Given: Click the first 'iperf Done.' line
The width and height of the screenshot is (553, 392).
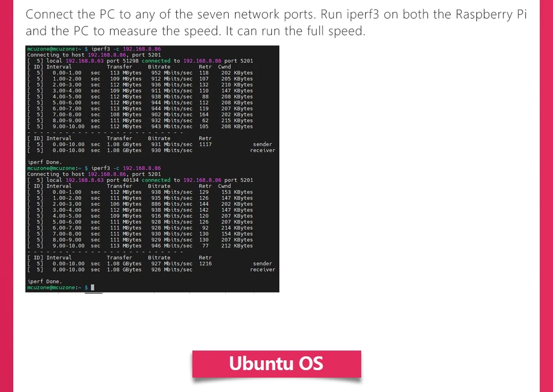Looking at the screenshot, I should (x=44, y=162).
